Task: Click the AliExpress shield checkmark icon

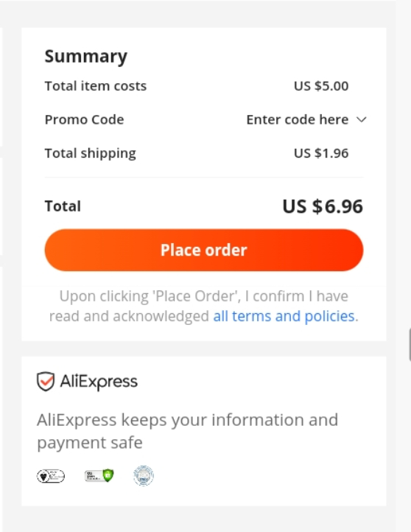Action: (x=46, y=382)
